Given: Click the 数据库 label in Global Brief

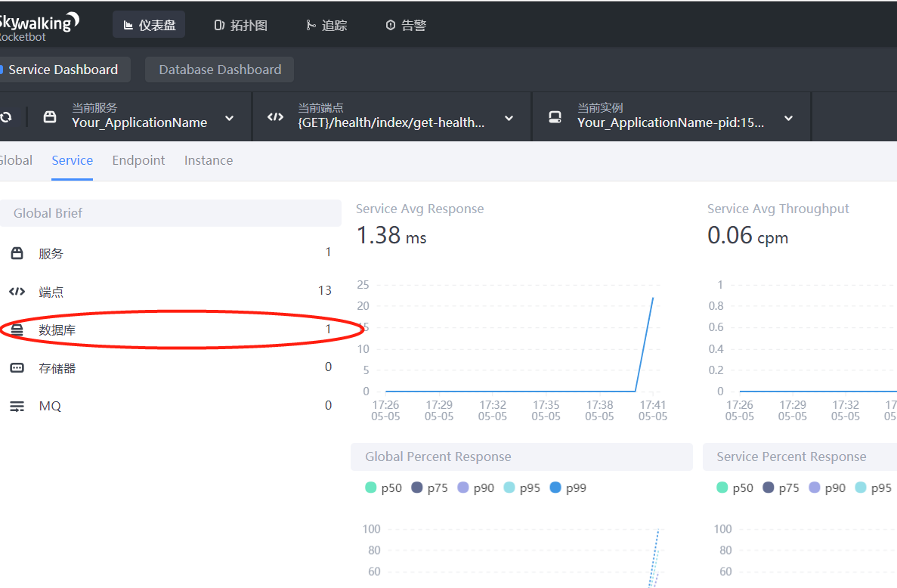Looking at the screenshot, I should point(57,330).
